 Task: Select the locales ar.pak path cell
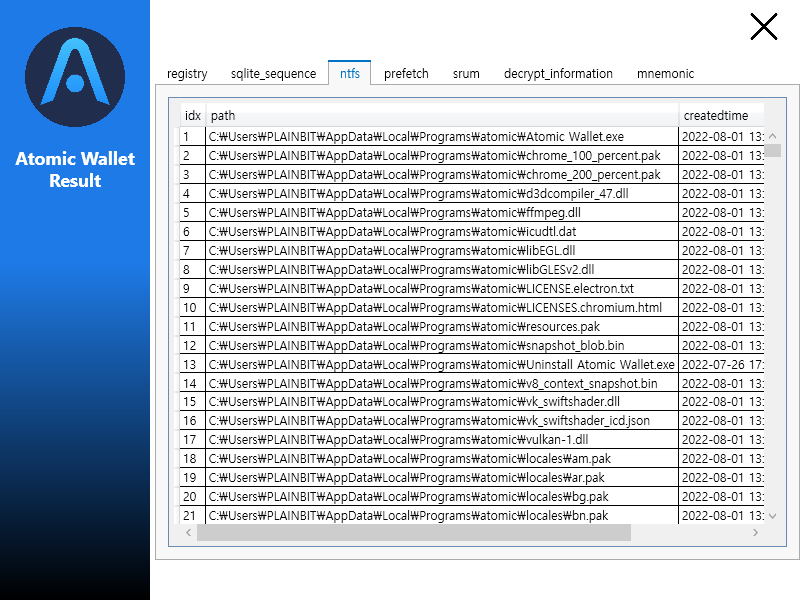(x=442, y=478)
